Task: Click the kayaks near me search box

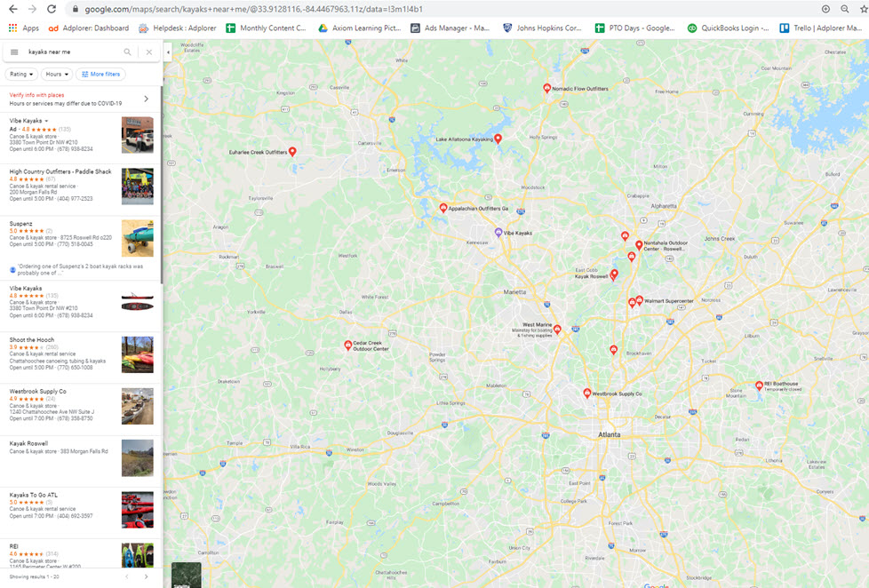Action: point(72,52)
